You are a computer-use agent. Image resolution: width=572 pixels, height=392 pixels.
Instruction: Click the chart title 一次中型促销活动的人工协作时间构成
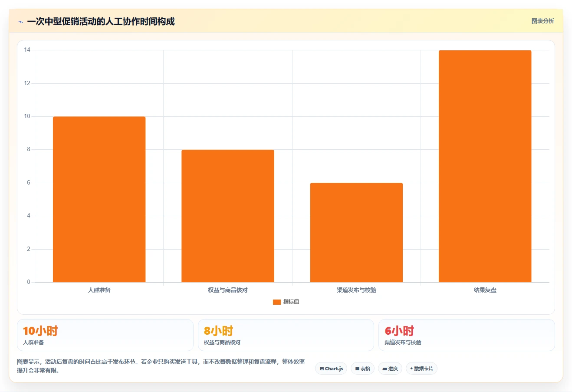(101, 22)
